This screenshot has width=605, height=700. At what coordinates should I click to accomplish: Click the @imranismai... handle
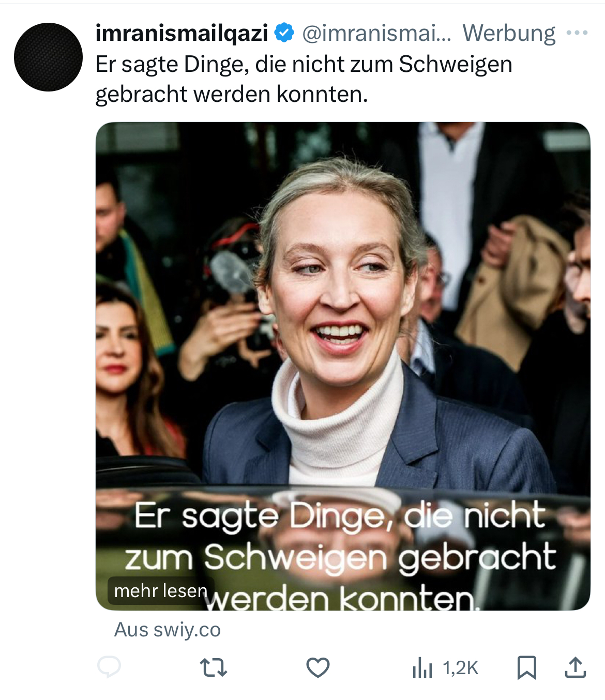(x=376, y=33)
